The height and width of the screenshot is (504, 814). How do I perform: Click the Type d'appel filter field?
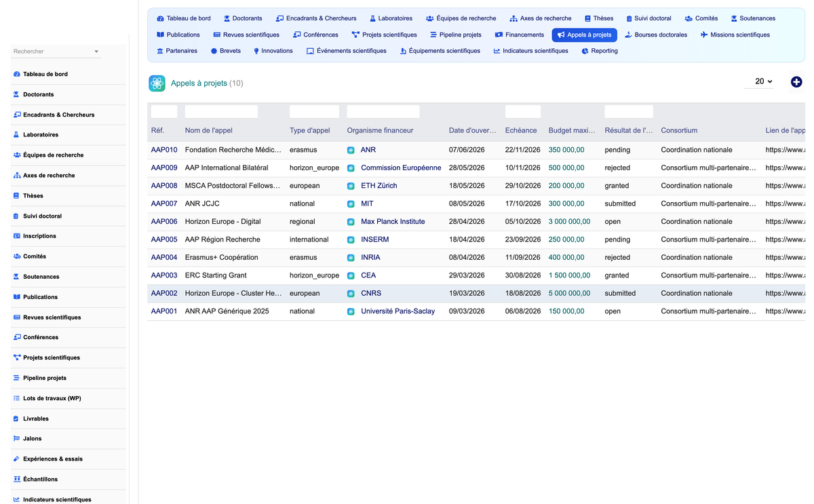pos(314,112)
